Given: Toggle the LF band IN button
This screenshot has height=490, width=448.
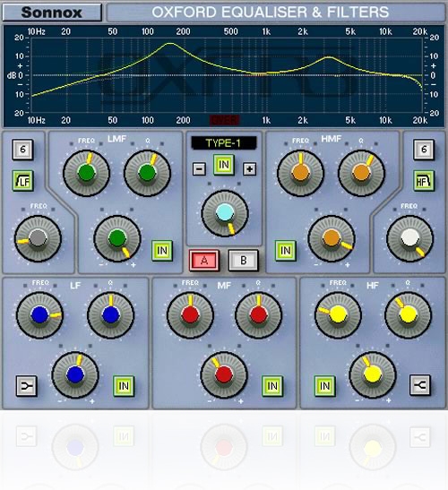Looking at the screenshot, I should 124,386.
